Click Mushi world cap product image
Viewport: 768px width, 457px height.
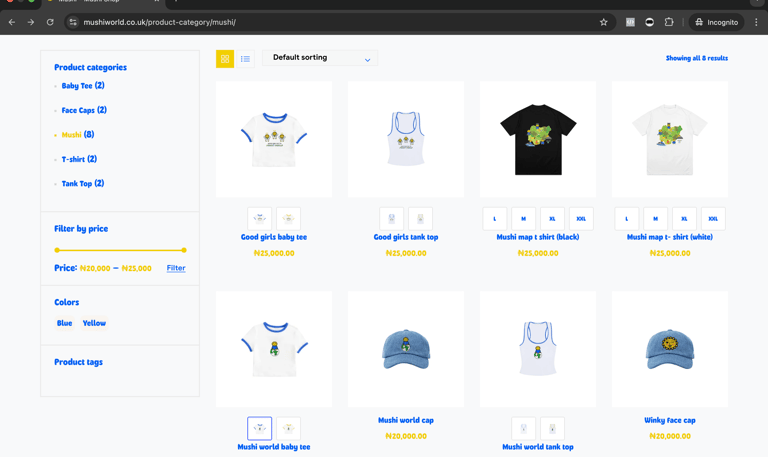point(406,349)
